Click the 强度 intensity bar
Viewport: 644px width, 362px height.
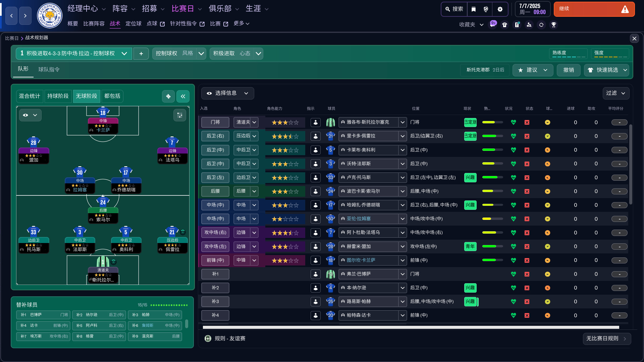(x=610, y=53)
